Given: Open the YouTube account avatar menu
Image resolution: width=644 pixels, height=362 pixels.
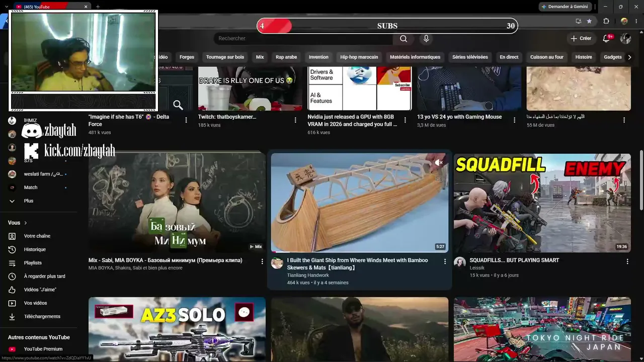Looking at the screenshot, I should [625, 38].
